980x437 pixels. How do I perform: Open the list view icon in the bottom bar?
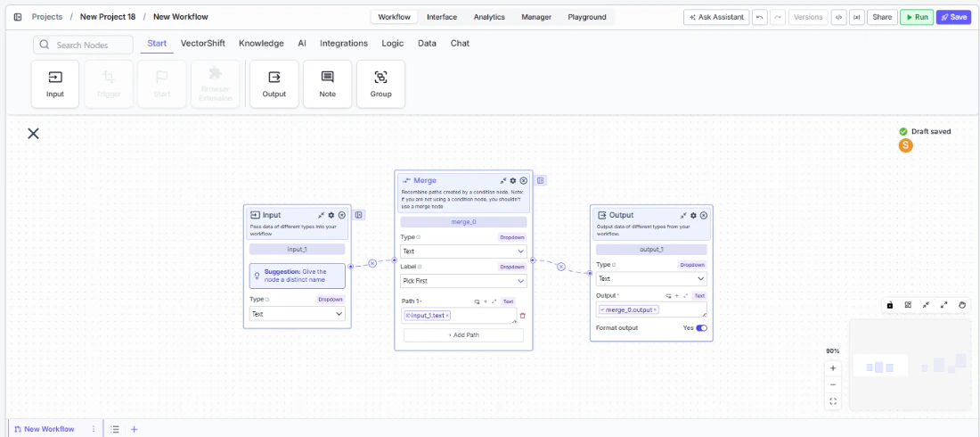click(115, 429)
